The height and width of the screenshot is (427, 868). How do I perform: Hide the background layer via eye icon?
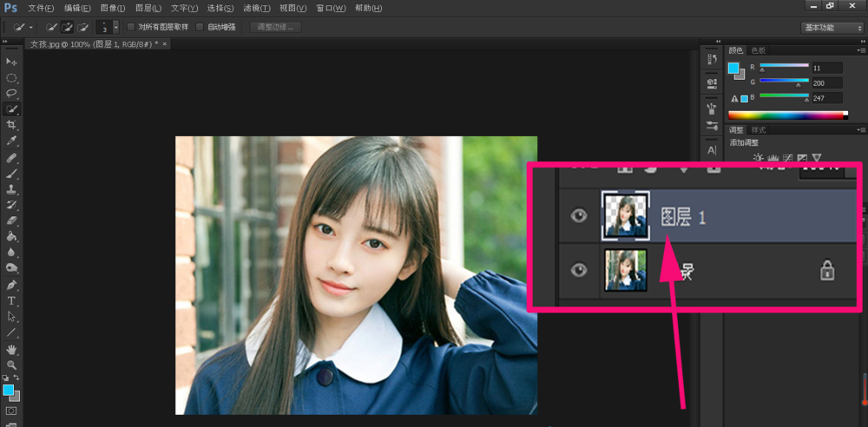(x=578, y=270)
